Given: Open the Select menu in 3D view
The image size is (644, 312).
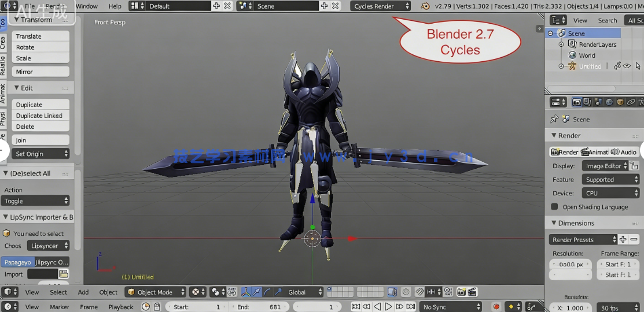Looking at the screenshot, I should (x=58, y=292).
